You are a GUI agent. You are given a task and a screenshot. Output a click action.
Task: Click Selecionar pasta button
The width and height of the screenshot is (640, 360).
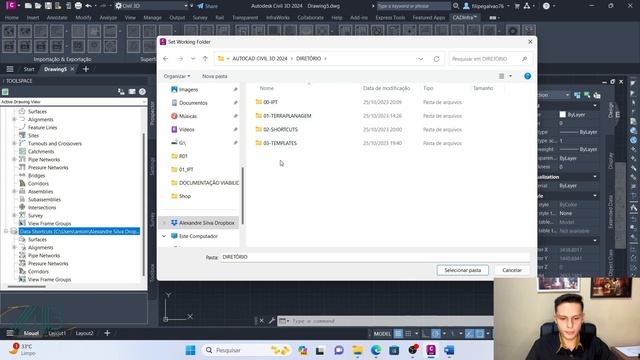click(462, 270)
